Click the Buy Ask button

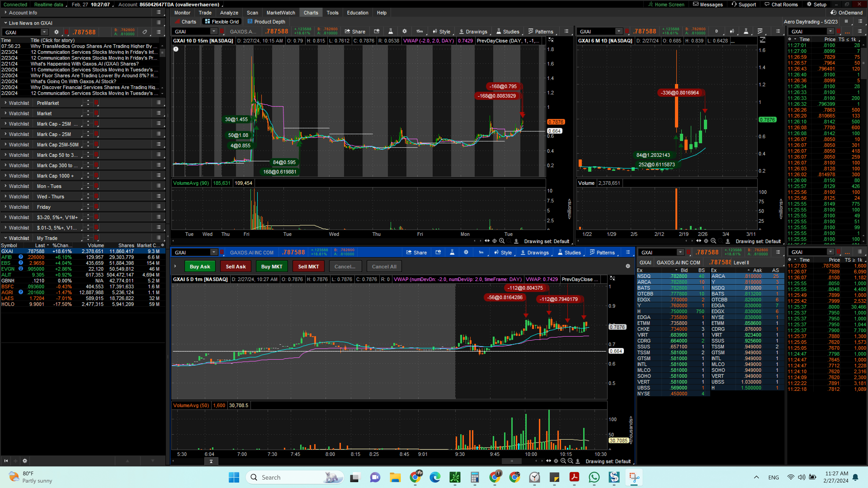[x=200, y=266]
